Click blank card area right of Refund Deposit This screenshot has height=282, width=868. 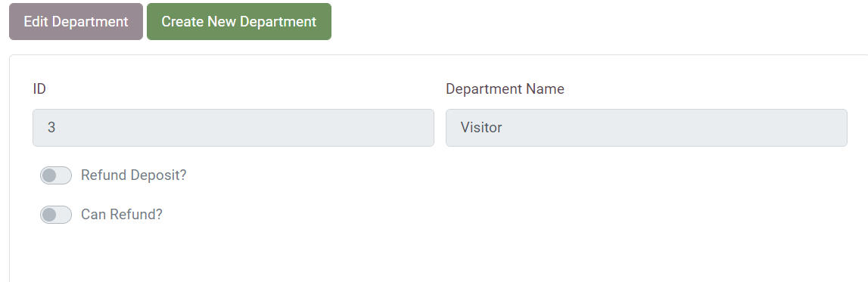(498, 175)
